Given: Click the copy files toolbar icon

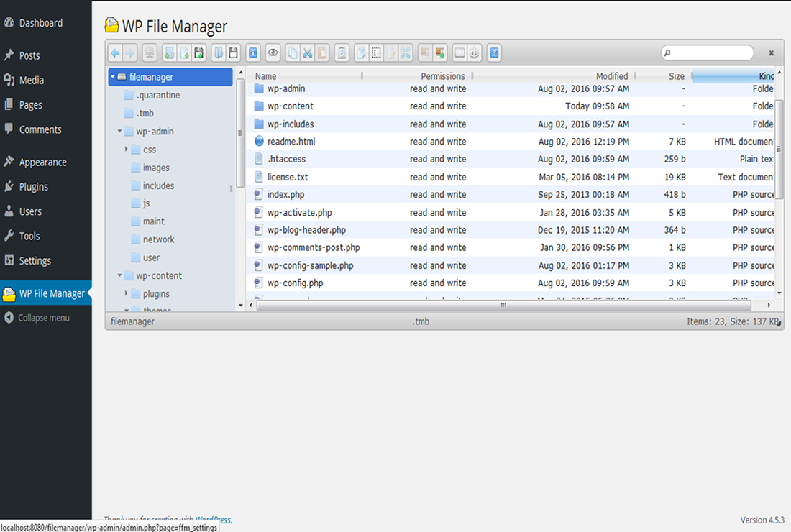Looking at the screenshot, I should point(293,52).
